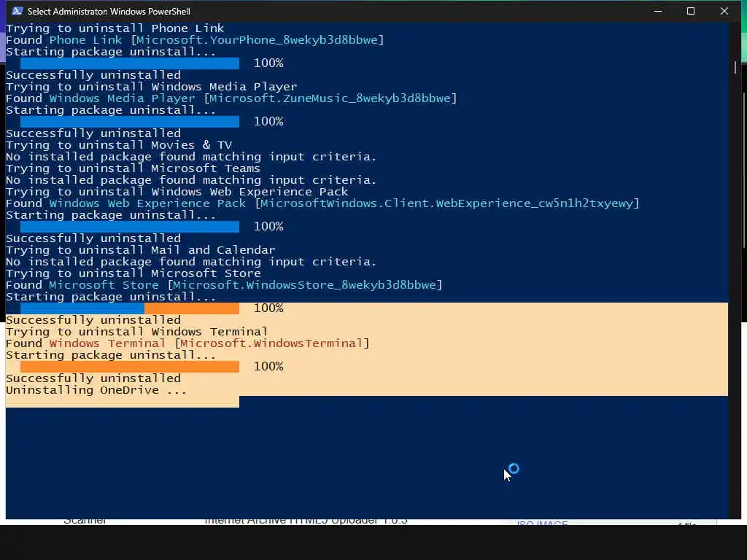Viewport: 747px width, 560px height.
Task: Click the line 'Trying to uninstall Microsoft Teams'
Action: (133, 168)
